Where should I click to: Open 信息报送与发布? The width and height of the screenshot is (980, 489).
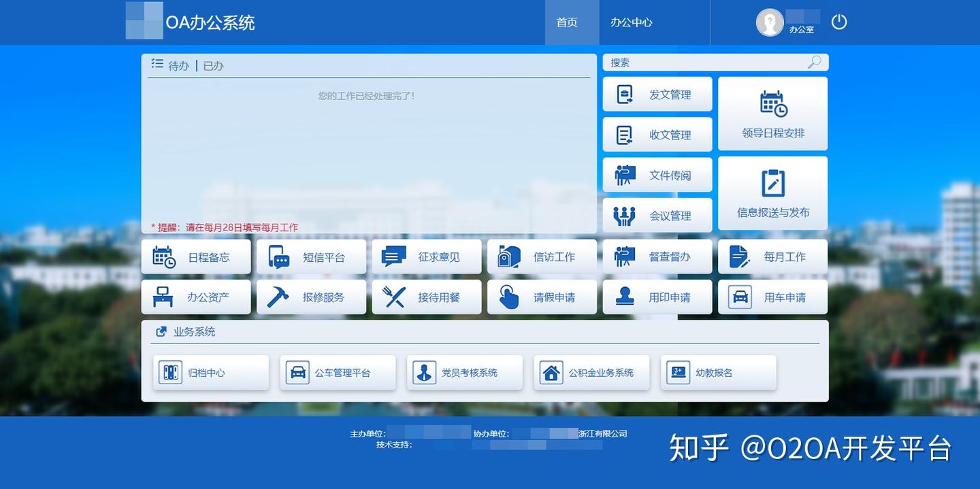click(x=772, y=192)
